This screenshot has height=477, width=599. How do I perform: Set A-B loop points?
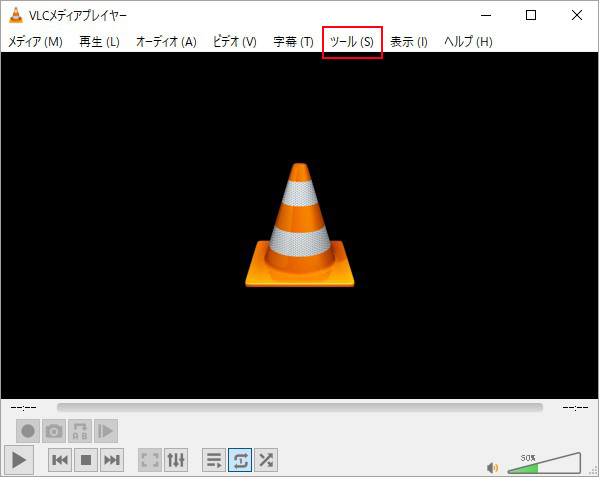click(x=80, y=431)
